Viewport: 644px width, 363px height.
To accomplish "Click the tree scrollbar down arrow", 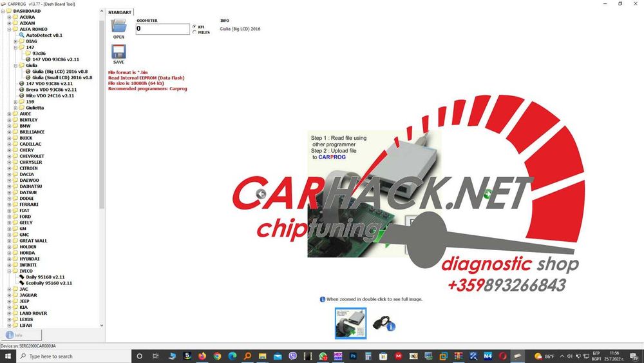I will (x=102, y=325).
